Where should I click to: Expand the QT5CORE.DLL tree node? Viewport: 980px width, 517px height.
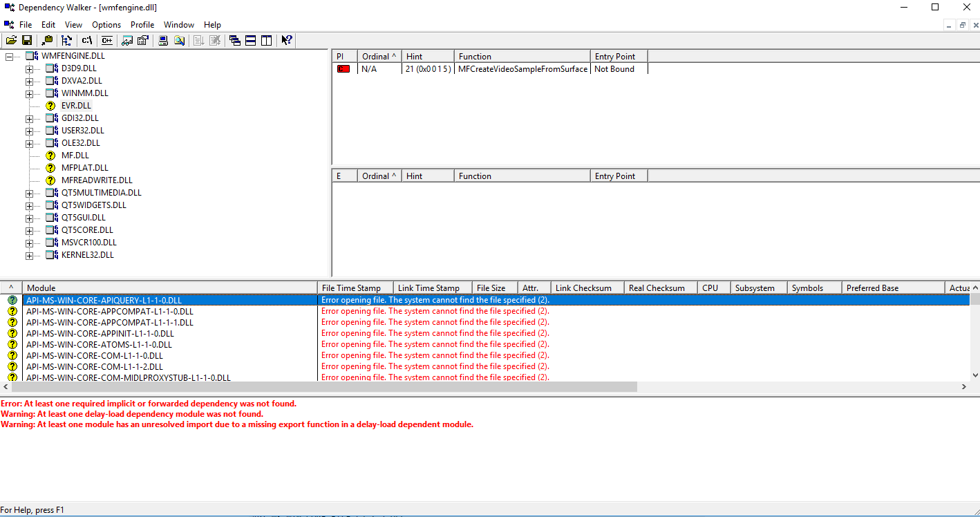click(29, 231)
